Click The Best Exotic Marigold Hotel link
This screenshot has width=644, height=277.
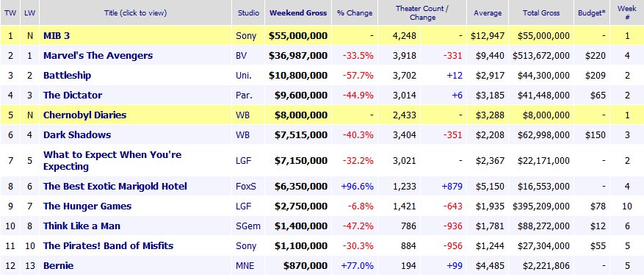(115, 186)
